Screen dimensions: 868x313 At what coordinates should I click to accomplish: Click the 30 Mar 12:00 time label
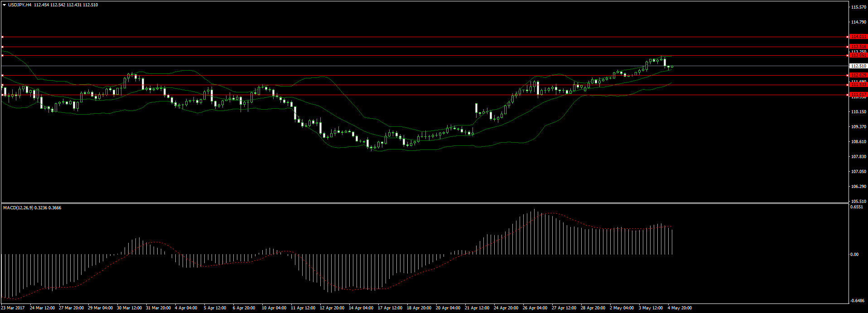tap(129, 308)
